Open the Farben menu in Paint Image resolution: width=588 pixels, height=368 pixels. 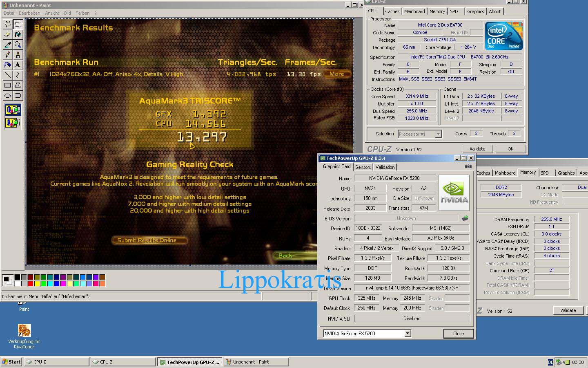82,13
